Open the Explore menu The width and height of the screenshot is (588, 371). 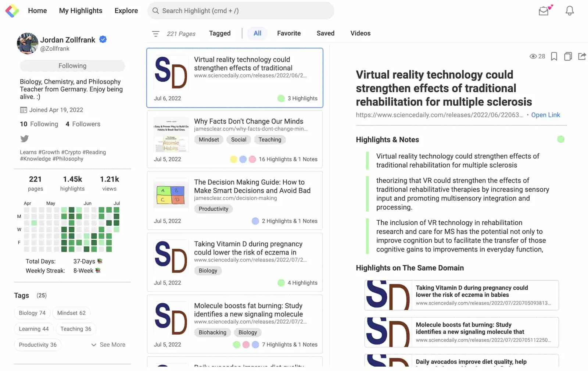point(126,11)
